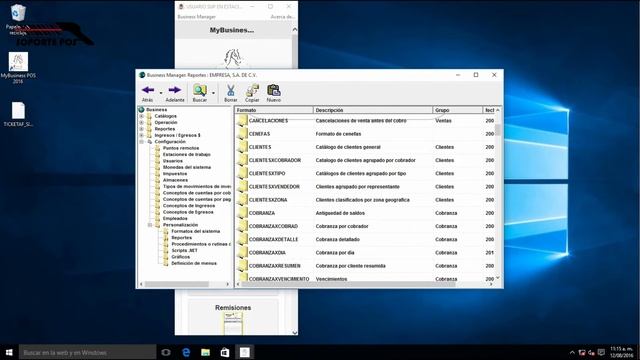640x360 pixels.
Task: Select the Business root tree item
Action: [157, 110]
